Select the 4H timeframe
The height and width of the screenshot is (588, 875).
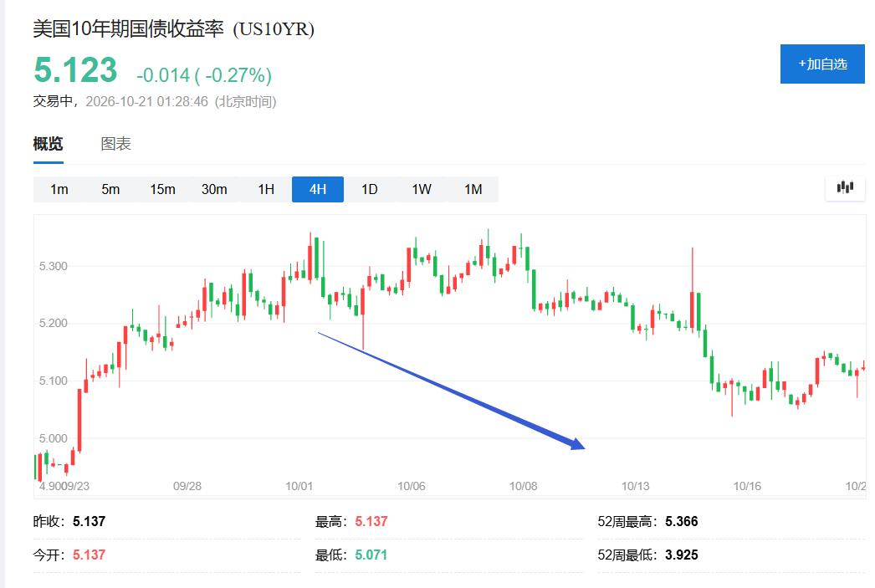(318, 190)
